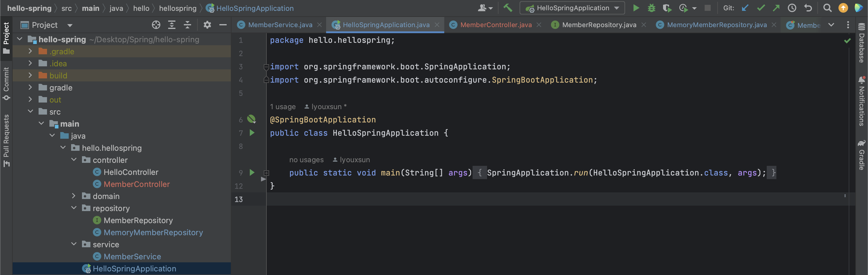The image size is (868, 275).
Task: Open the Profiler run icon
Action: coord(683,8)
